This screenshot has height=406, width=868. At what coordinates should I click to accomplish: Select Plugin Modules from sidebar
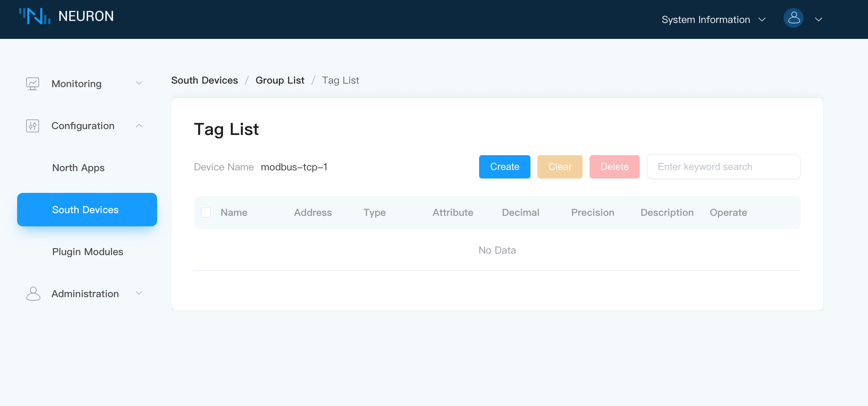pos(87,252)
